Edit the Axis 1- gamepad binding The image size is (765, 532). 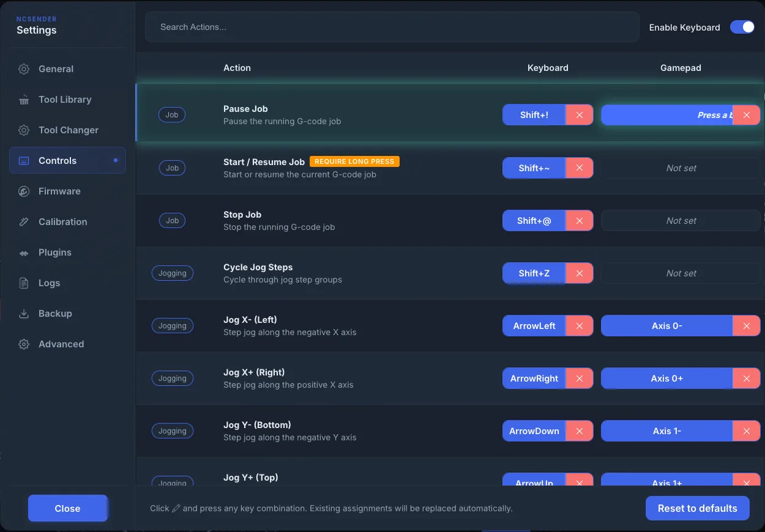pos(667,431)
